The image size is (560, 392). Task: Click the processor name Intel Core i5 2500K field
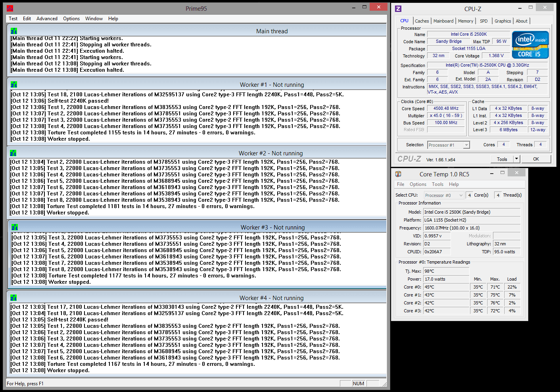tap(468, 34)
